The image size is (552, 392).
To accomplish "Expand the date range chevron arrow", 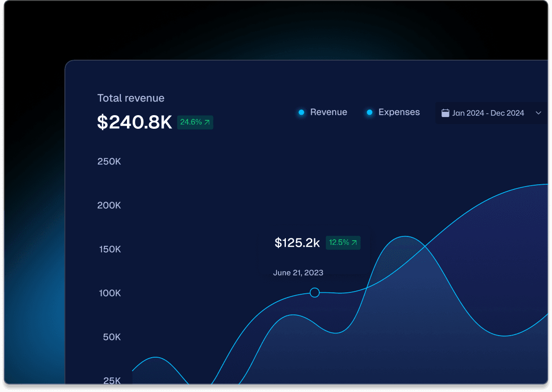I will 538,113.
